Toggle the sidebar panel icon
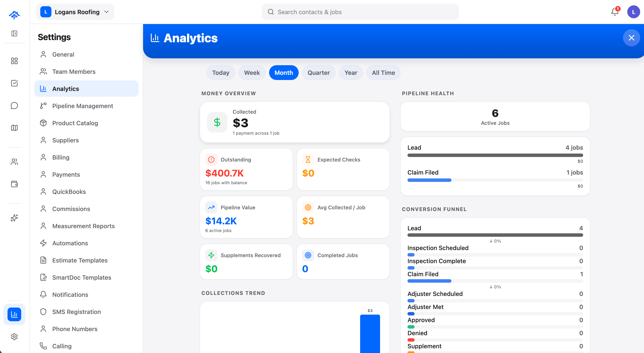 pyautogui.click(x=14, y=33)
